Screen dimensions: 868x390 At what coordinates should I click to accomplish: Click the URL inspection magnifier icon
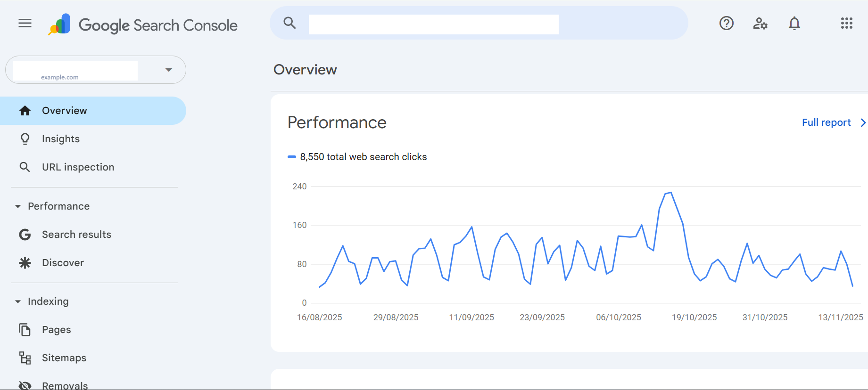(x=25, y=167)
